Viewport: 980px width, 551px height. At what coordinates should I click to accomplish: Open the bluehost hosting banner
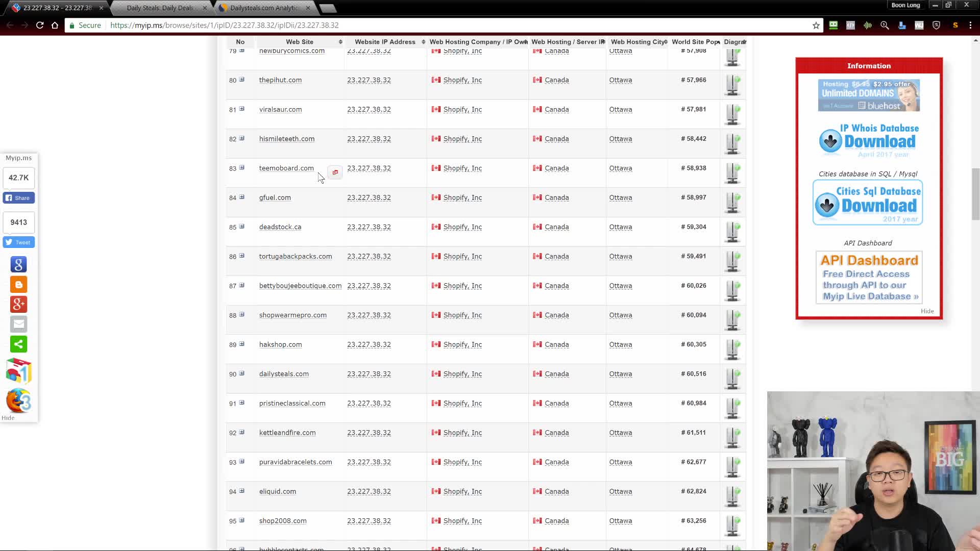[869, 95]
